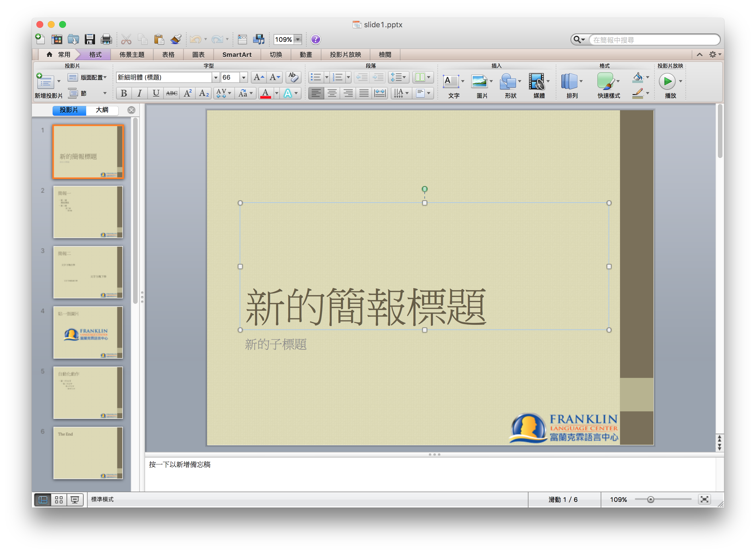Select the format painter brush icon
The image size is (756, 553).
(175, 39)
